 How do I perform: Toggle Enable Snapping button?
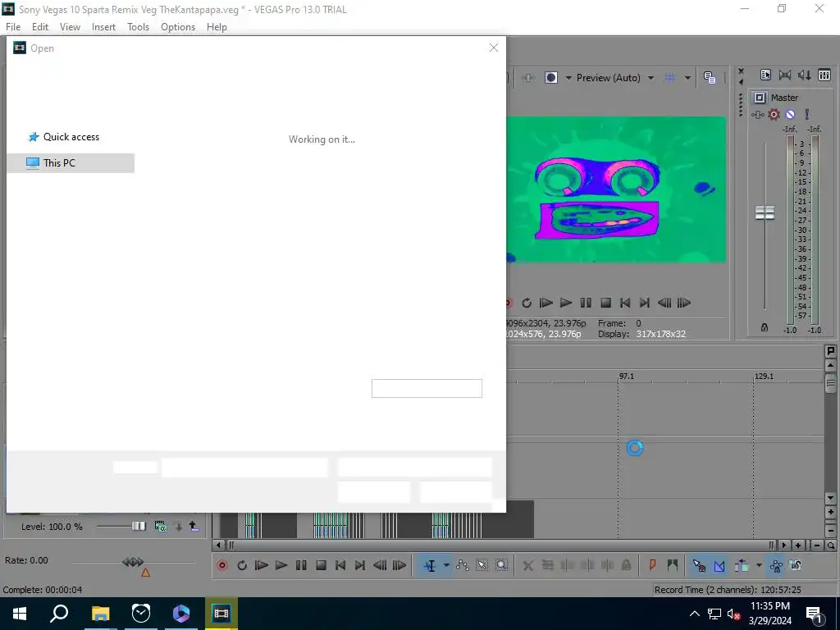tap(699, 565)
